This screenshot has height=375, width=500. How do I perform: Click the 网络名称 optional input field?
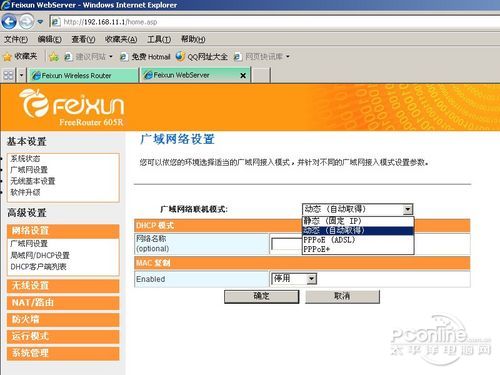pos(287,244)
